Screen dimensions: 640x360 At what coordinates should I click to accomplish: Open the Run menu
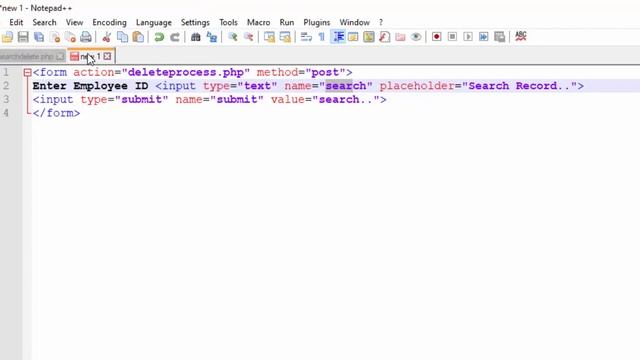287,22
